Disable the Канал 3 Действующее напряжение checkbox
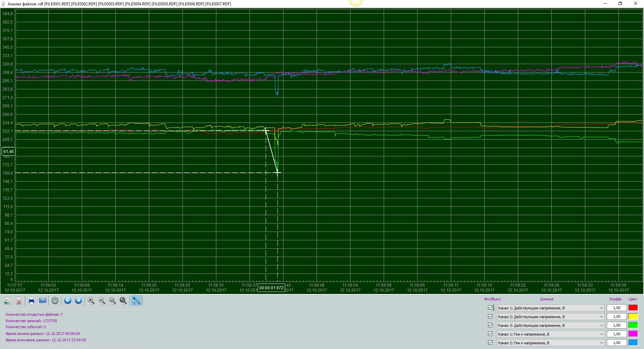Viewport: 644px width, 349px height. click(490, 325)
